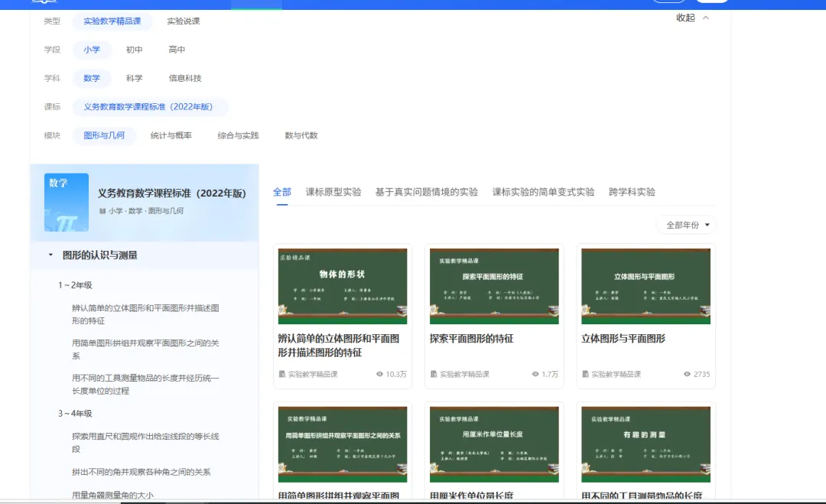Open 用量角器测量角的大小 tree entry
Image resolution: width=826 pixels, height=504 pixels.
112,495
